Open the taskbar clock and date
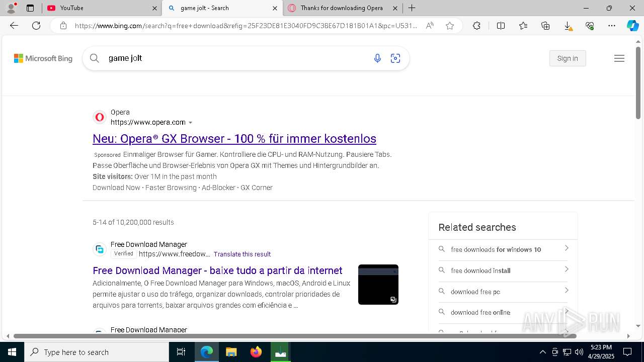The width and height of the screenshot is (644, 362). click(x=601, y=352)
